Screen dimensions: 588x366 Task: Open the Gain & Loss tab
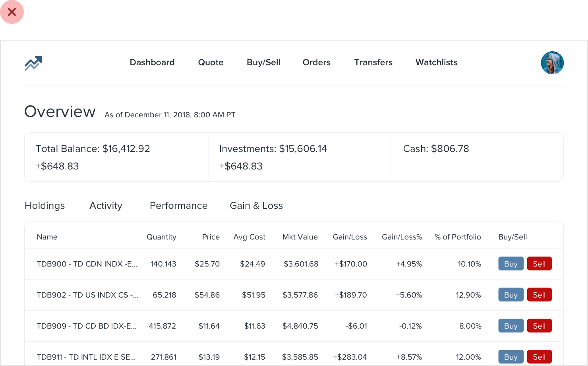pos(256,206)
